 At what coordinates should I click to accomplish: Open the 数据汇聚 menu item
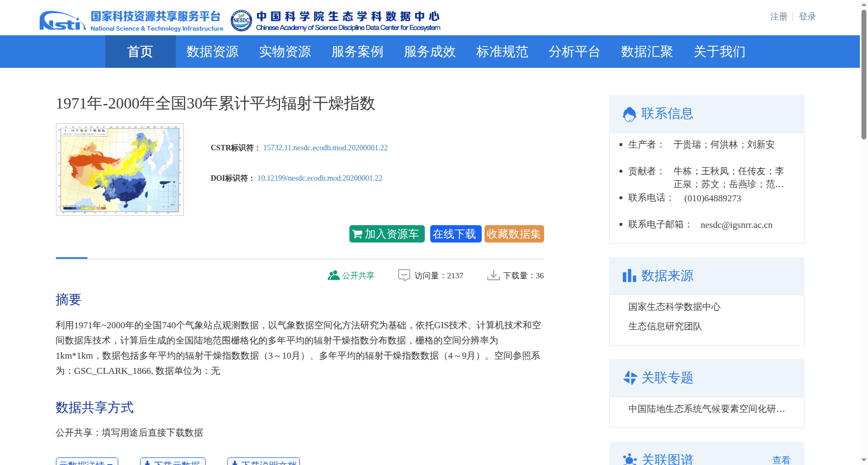tap(647, 52)
